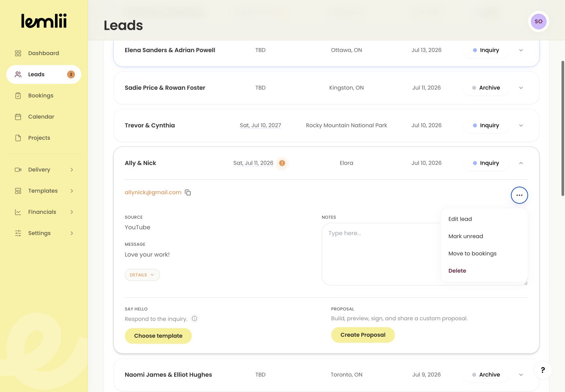Open the three-dot lead options menu
This screenshot has width=565, height=392.
tap(519, 195)
